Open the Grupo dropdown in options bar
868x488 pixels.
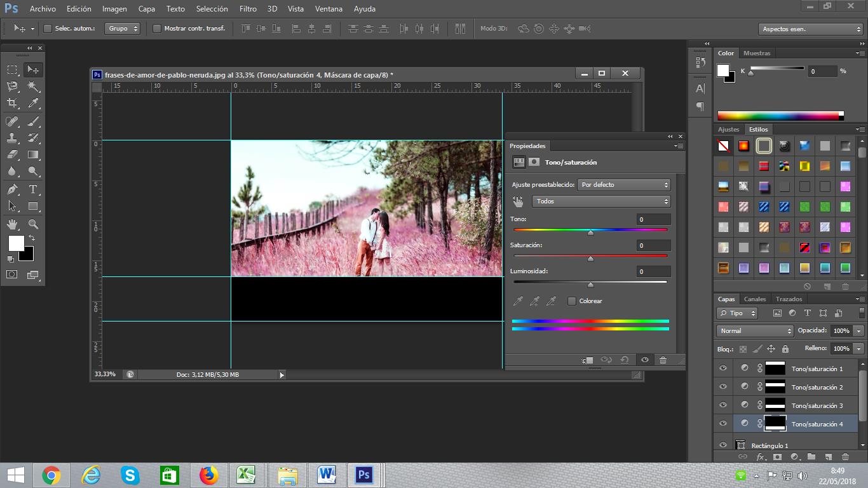click(x=123, y=29)
